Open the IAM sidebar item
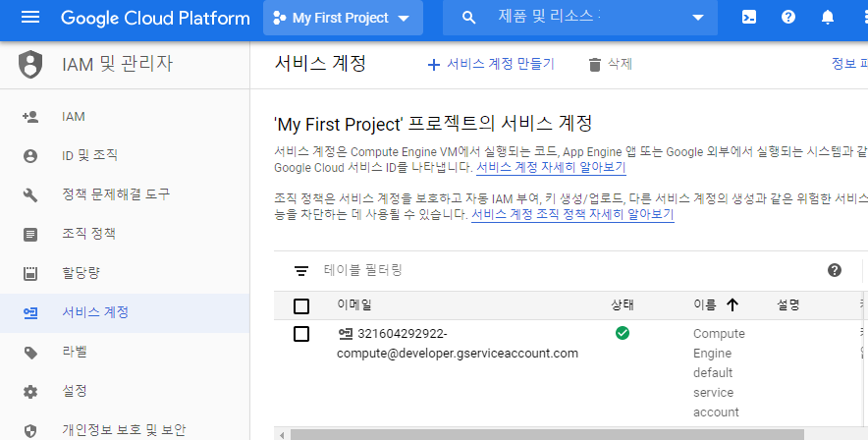This screenshot has height=440, width=868. (x=125, y=116)
